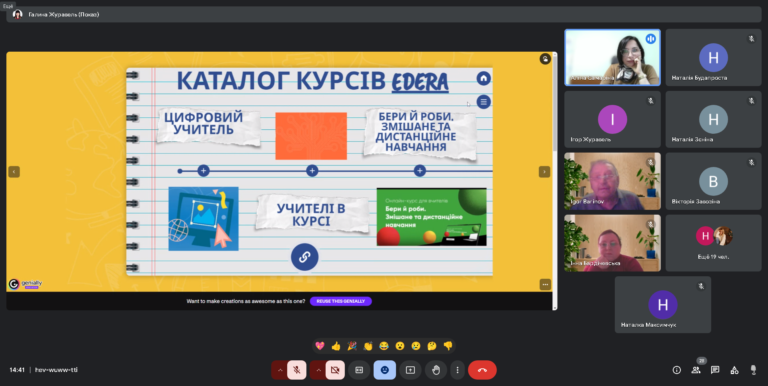Click first plus marker on timeline

203,170
